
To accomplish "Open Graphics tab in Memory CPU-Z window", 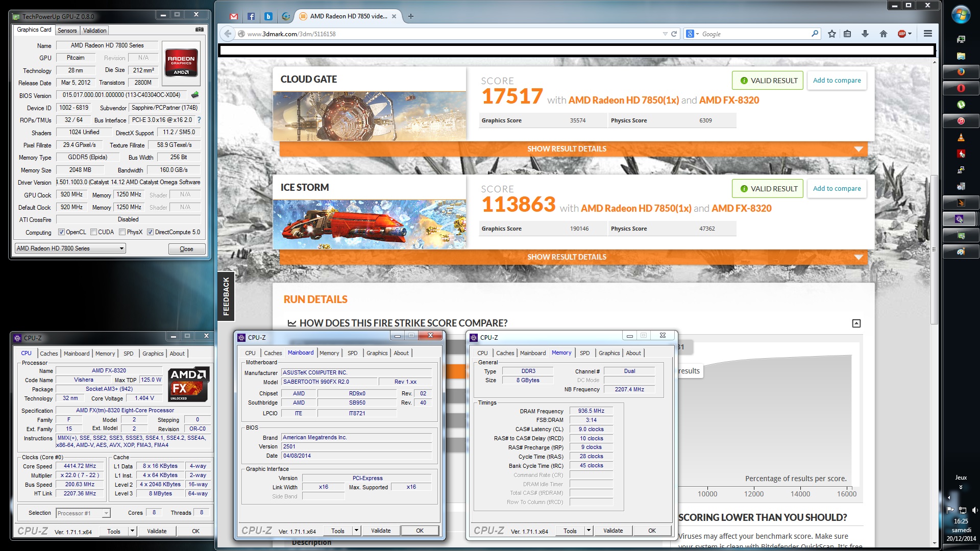I will tap(609, 353).
